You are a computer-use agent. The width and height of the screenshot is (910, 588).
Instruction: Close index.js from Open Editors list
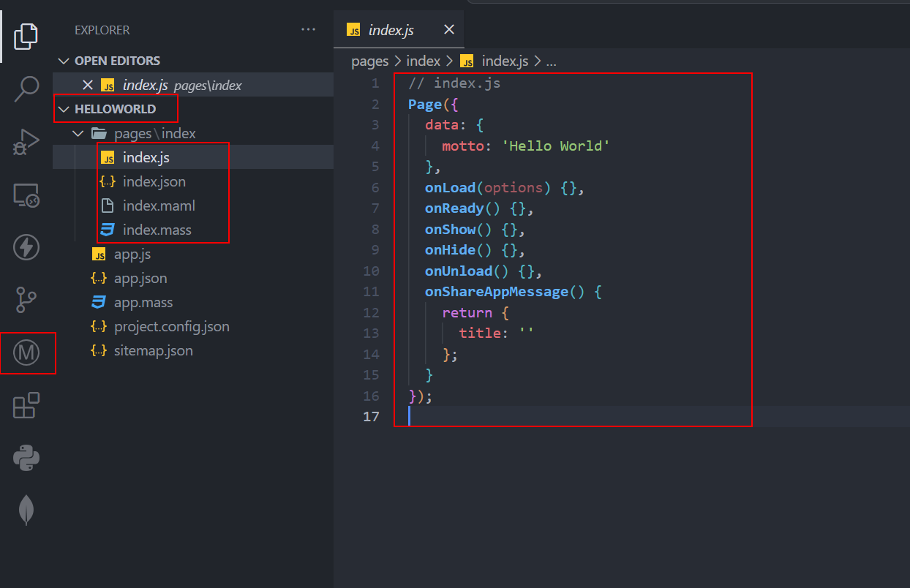(x=88, y=85)
